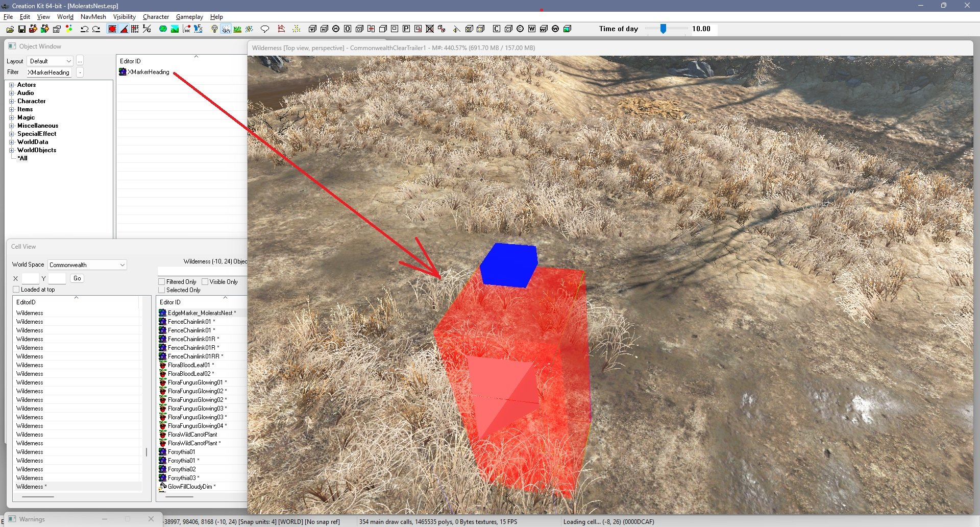Open the Landscape editing icon
This screenshot has height=527, width=980.
tap(175, 29)
